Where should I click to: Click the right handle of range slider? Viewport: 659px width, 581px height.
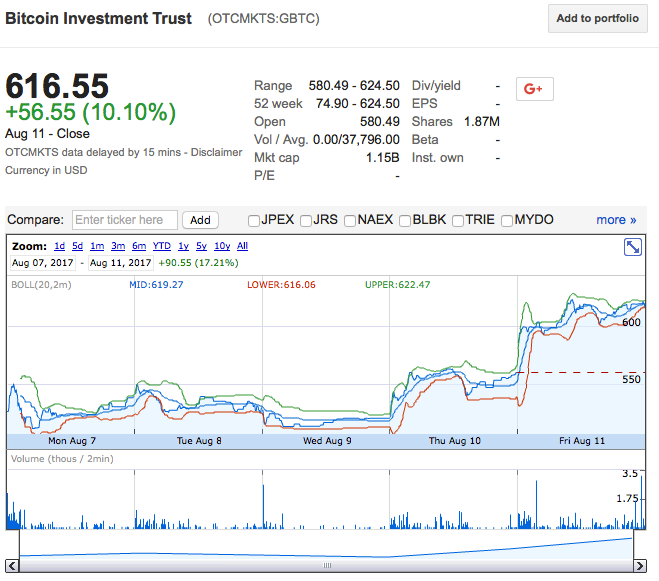click(x=634, y=544)
